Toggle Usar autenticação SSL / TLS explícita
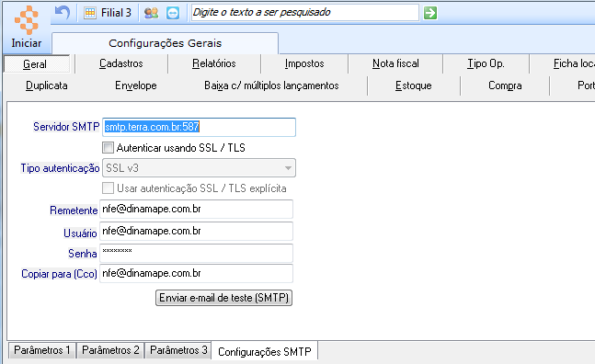Screen dimensions: 595x364 [x=109, y=188]
